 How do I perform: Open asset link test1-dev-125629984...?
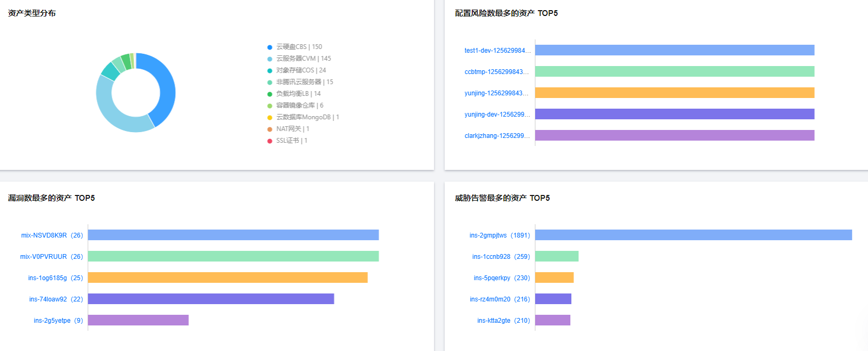pos(497,51)
